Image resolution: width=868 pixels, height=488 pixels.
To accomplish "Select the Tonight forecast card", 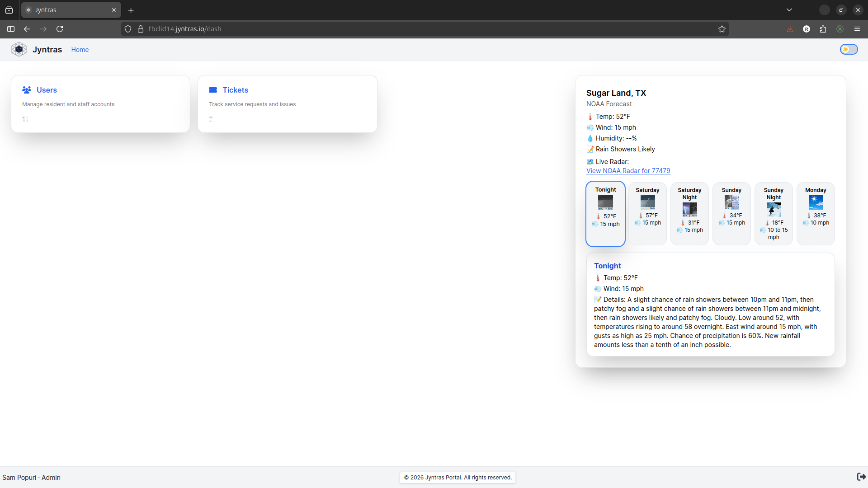I will tap(605, 214).
